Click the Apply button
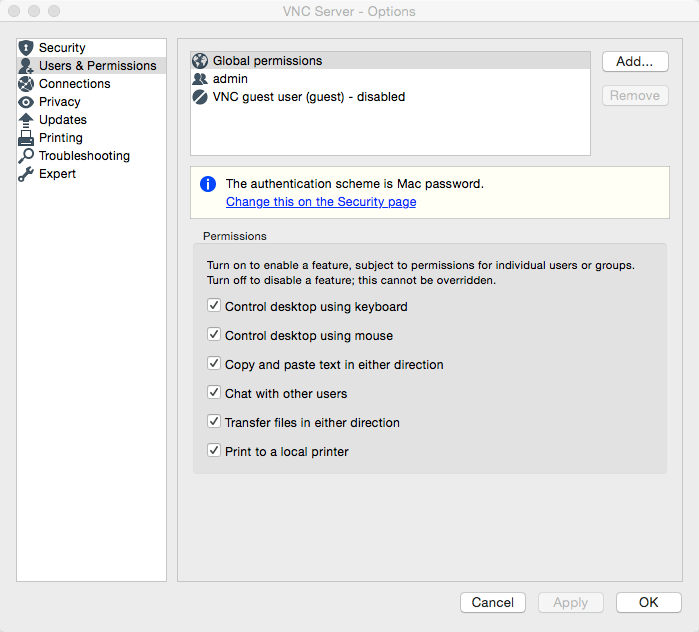 (571, 603)
